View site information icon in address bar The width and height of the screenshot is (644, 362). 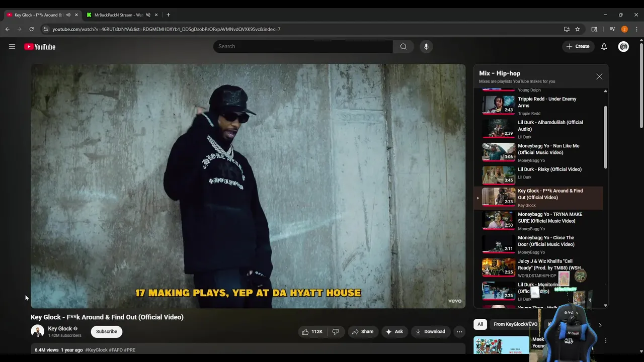point(46,29)
